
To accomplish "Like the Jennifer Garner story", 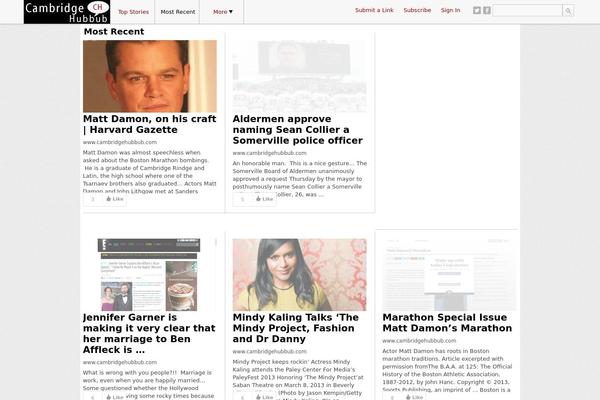I will (x=115, y=397).
